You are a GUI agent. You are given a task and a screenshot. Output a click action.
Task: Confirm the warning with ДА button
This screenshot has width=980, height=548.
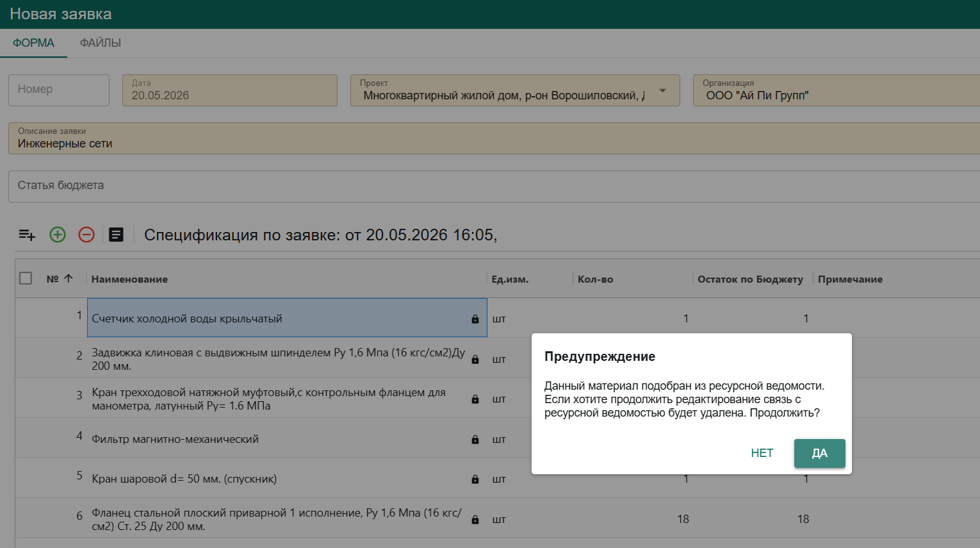819,453
